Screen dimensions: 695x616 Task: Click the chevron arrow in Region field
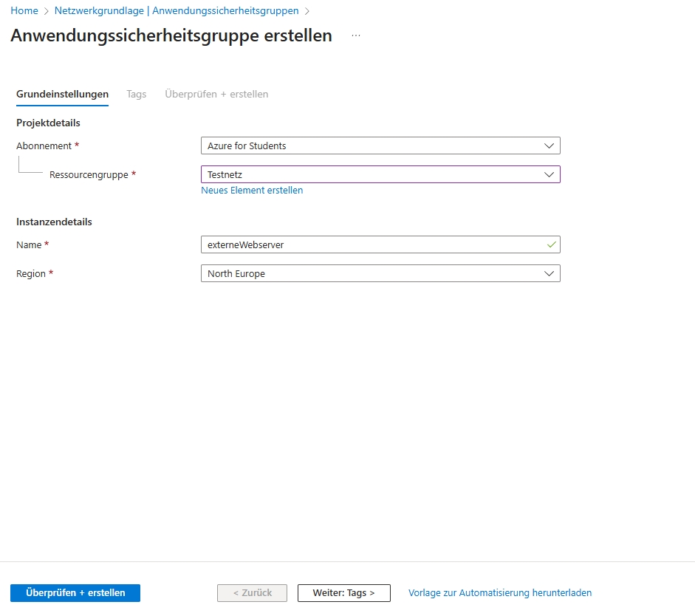pyautogui.click(x=549, y=274)
